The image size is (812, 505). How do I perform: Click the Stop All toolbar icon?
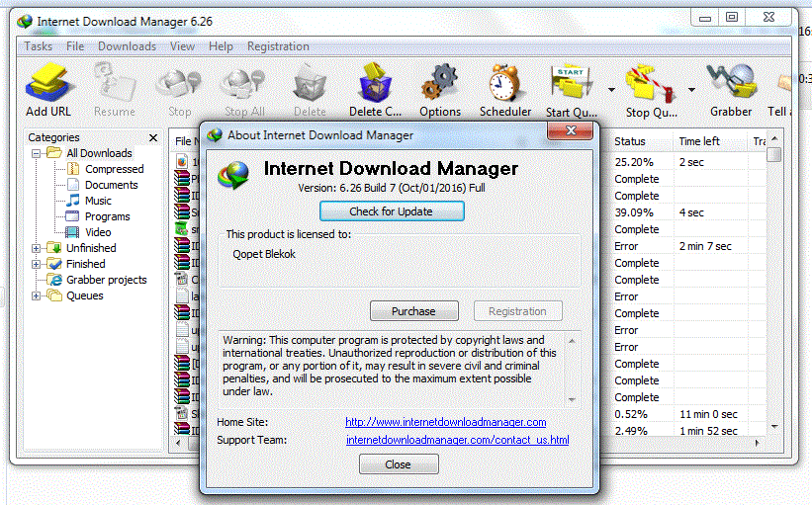(x=244, y=89)
